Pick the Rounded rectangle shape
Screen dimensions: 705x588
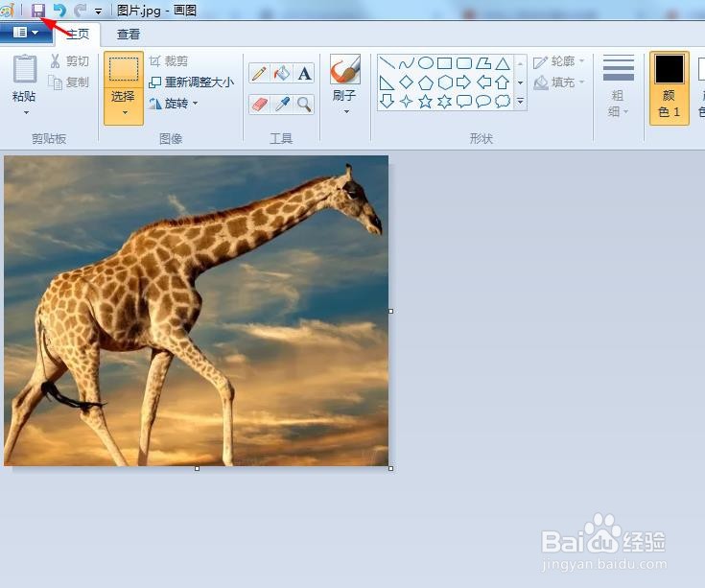464,63
